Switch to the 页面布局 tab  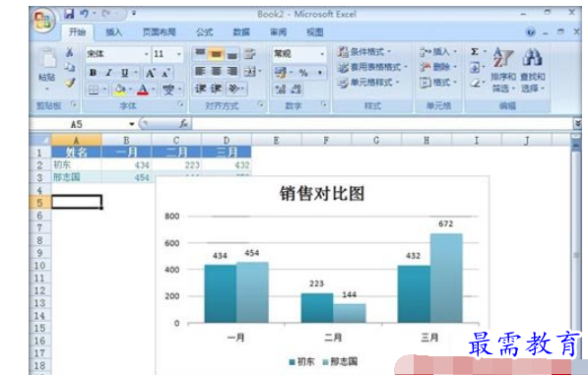point(160,32)
